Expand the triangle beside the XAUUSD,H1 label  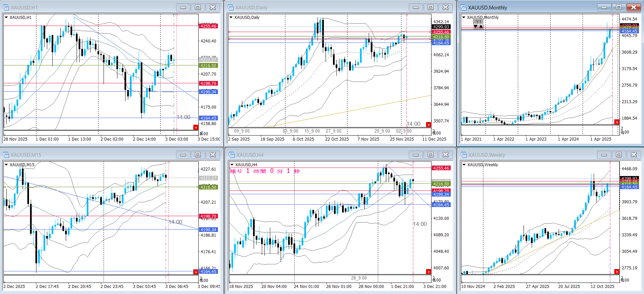(6, 18)
